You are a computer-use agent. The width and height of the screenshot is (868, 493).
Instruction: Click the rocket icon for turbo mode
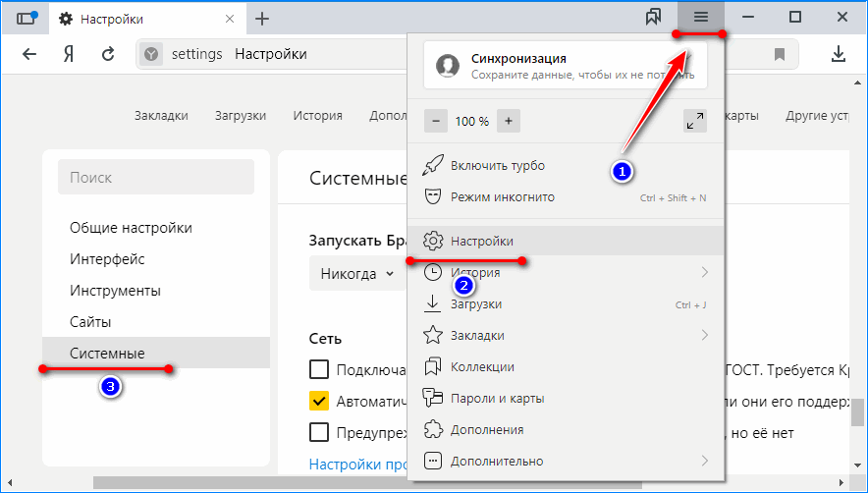coord(432,166)
